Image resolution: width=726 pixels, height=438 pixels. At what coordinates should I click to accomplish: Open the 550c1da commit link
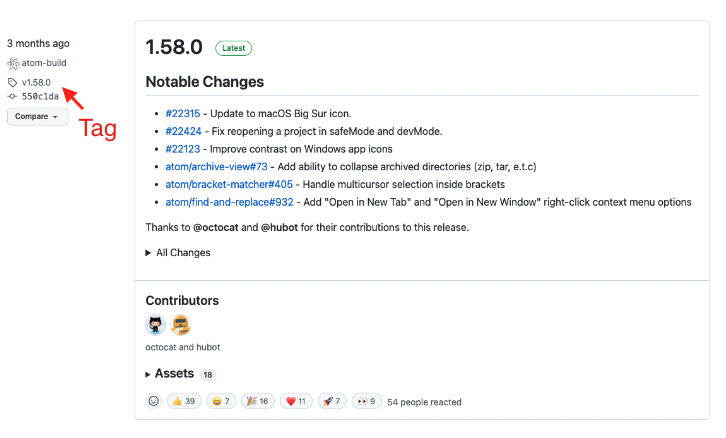(40, 96)
